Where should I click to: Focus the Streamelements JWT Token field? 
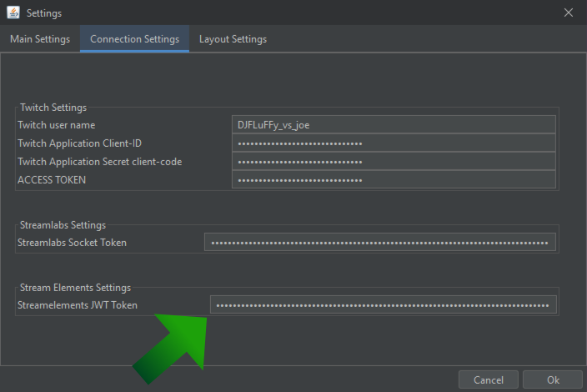pyautogui.click(x=384, y=304)
